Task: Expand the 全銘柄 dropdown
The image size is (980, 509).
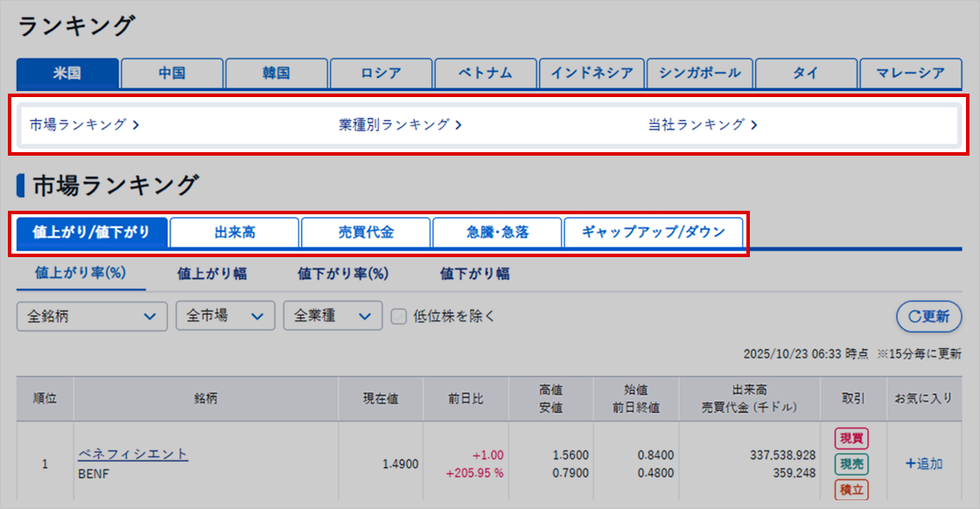Action: [x=92, y=317]
